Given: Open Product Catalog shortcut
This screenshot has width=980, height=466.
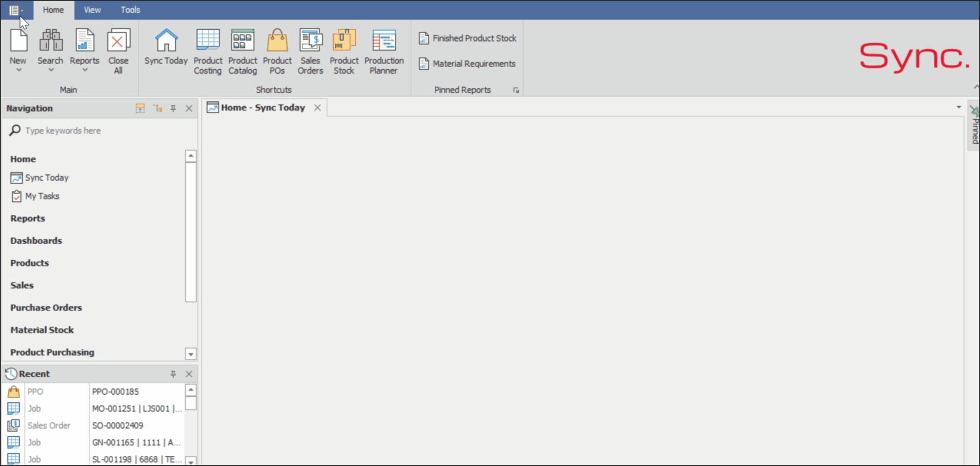Looking at the screenshot, I should [243, 51].
